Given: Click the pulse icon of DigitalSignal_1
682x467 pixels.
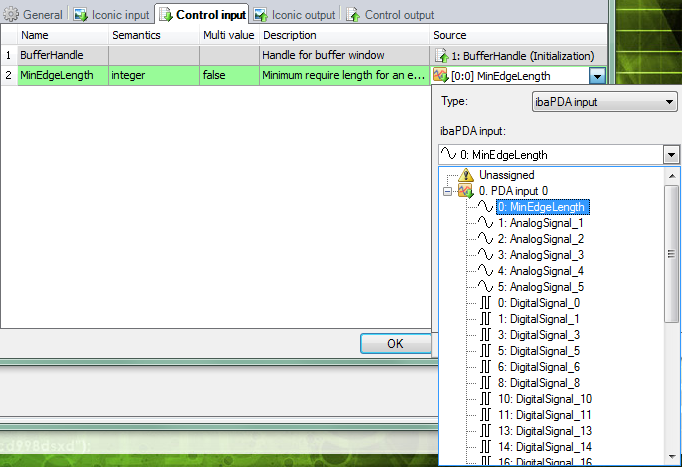Looking at the screenshot, I should click(x=485, y=319).
